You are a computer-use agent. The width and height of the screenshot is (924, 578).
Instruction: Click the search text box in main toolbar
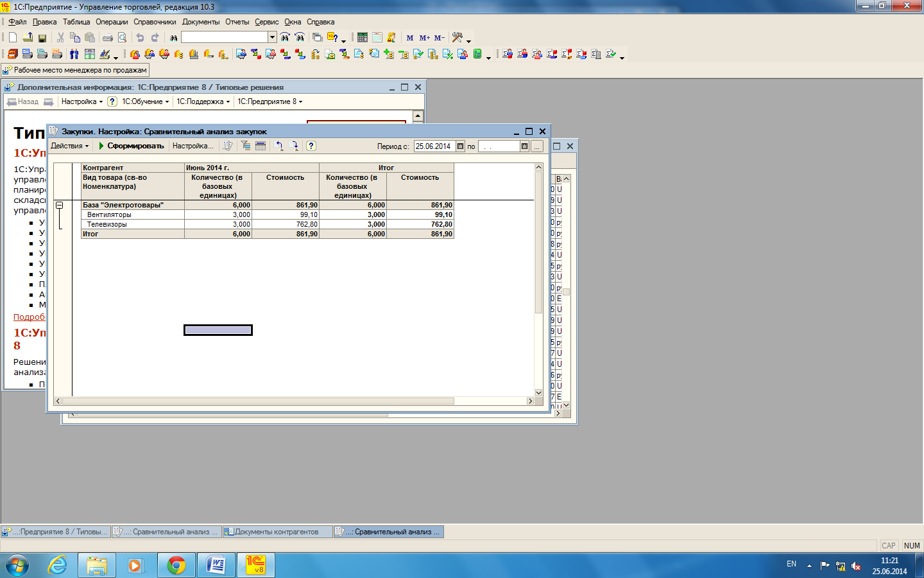(x=225, y=37)
